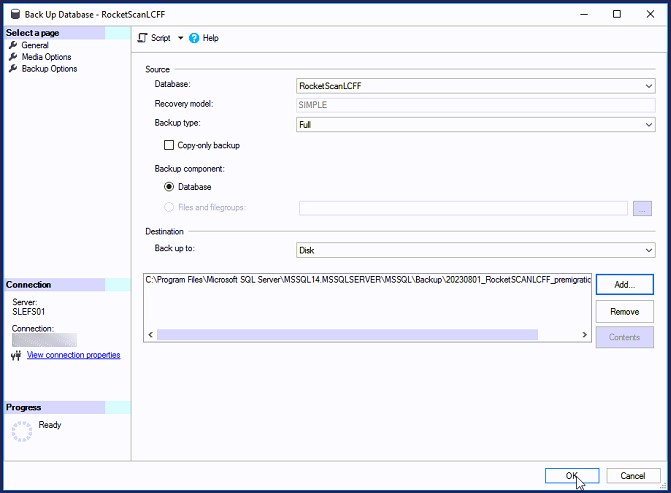
Task: Click the SLEFS01 server name text
Action: 28,312
